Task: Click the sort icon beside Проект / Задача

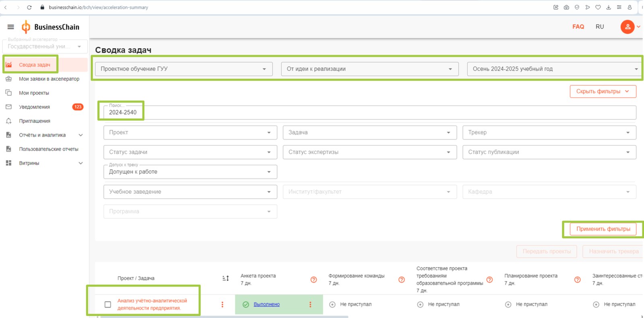Action: click(x=225, y=278)
